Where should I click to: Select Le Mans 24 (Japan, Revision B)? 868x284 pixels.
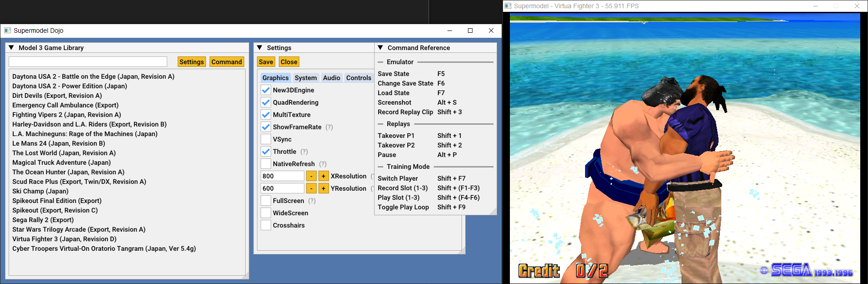click(59, 143)
